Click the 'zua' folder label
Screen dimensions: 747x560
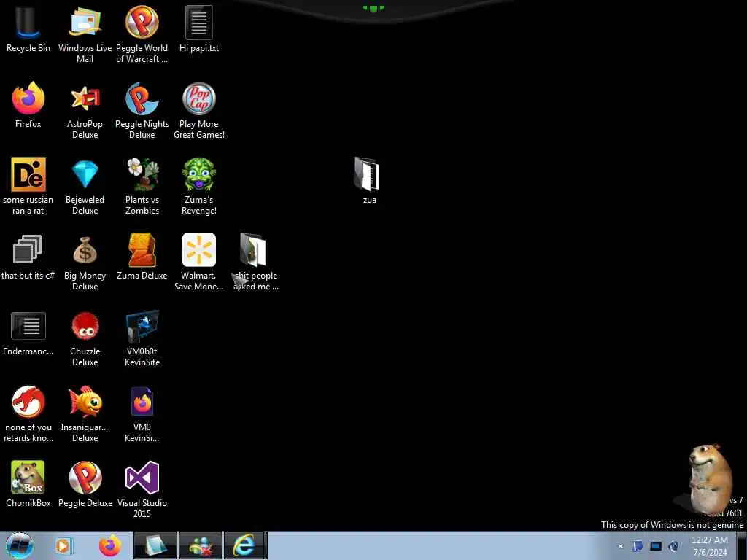370,200
